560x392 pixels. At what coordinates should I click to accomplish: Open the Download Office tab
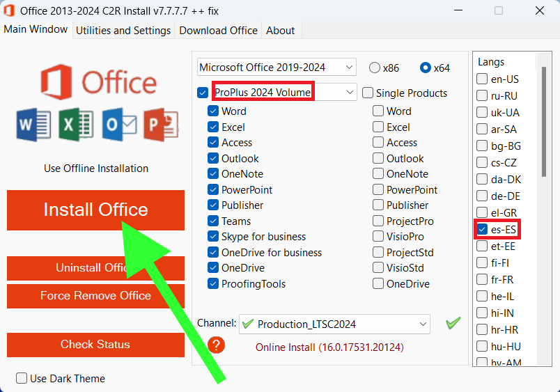coord(218,31)
